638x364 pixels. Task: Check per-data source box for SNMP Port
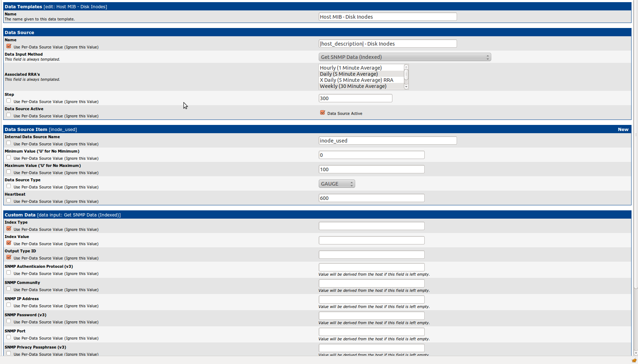tap(9, 337)
